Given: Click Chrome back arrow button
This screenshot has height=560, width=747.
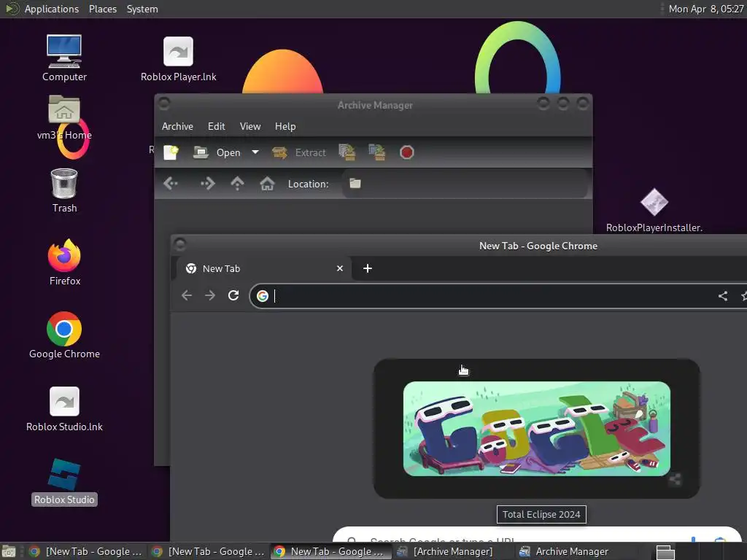Looking at the screenshot, I should (187, 296).
